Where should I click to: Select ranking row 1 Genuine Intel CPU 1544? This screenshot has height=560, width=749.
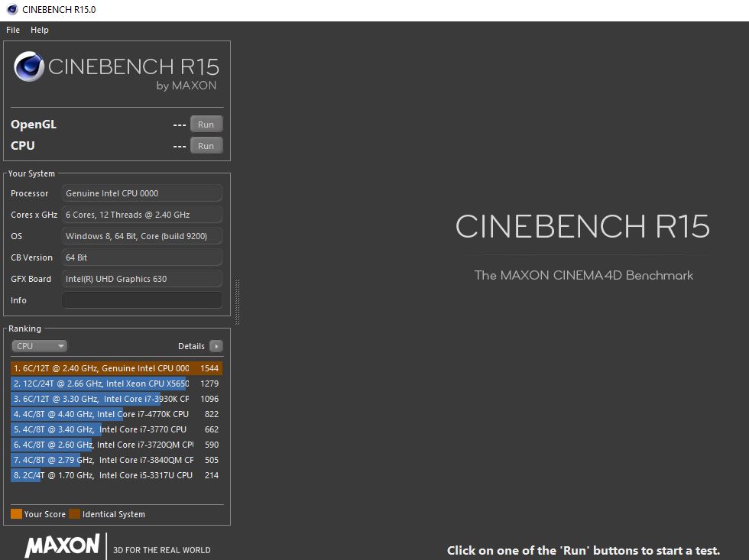pyautogui.click(x=116, y=368)
